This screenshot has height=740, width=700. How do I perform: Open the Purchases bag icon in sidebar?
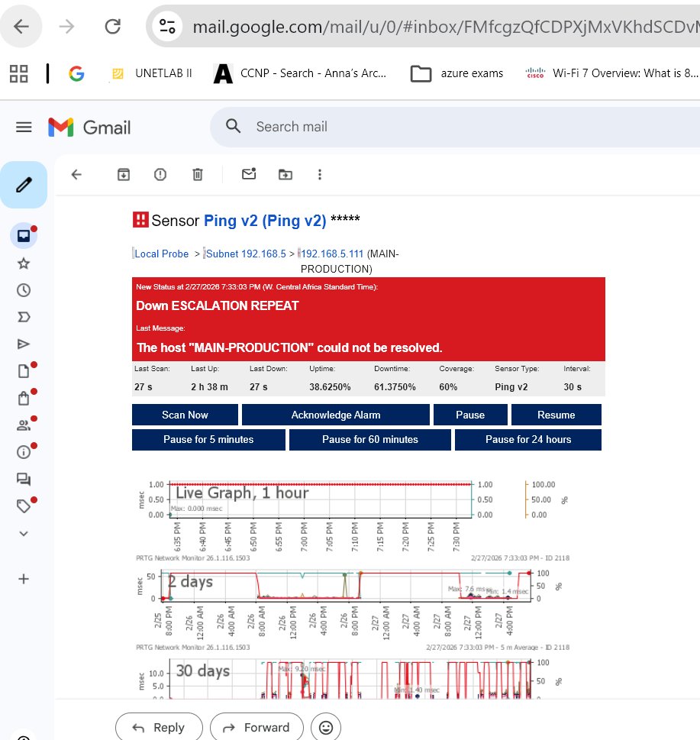(x=24, y=399)
